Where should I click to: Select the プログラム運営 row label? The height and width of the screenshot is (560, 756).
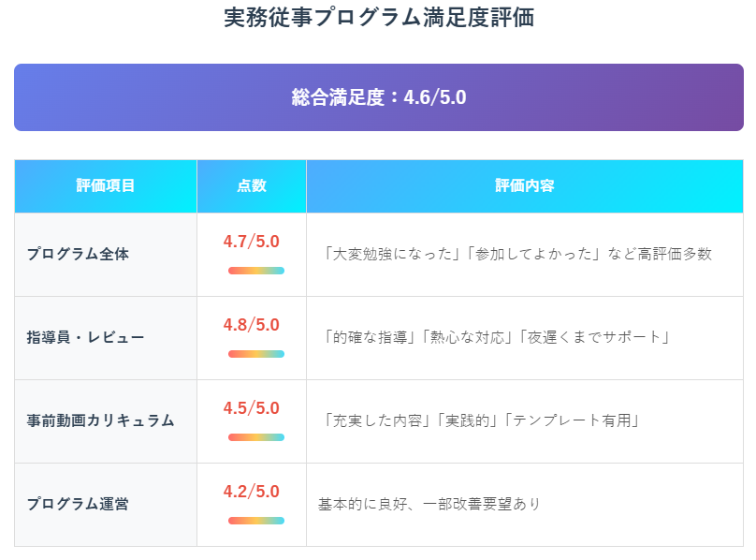click(78, 504)
